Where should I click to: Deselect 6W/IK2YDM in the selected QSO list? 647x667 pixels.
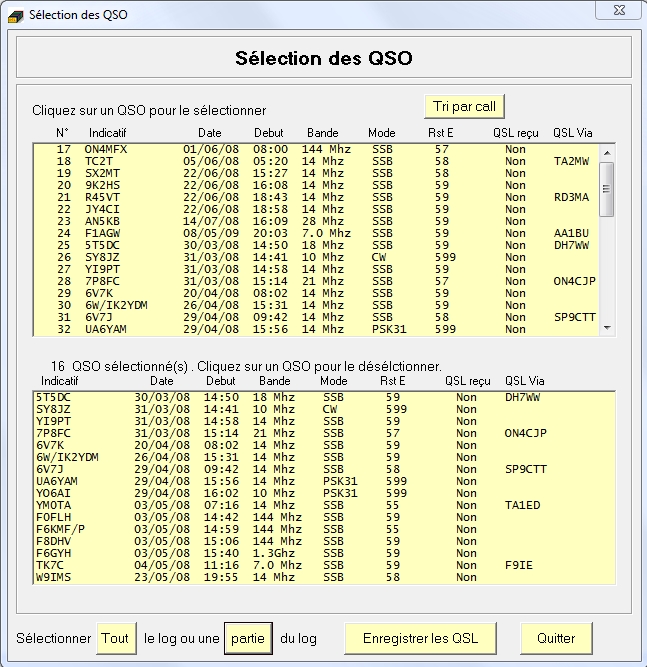click(324, 457)
